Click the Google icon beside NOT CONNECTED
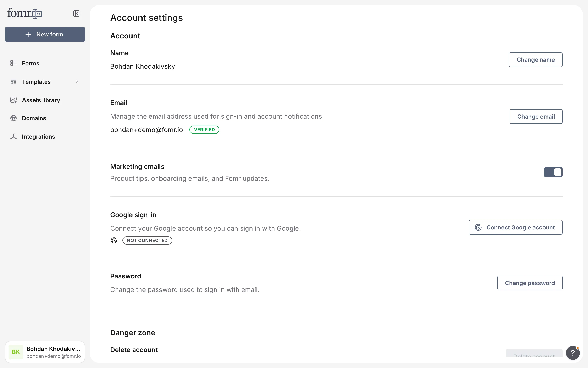 (x=114, y=240)
